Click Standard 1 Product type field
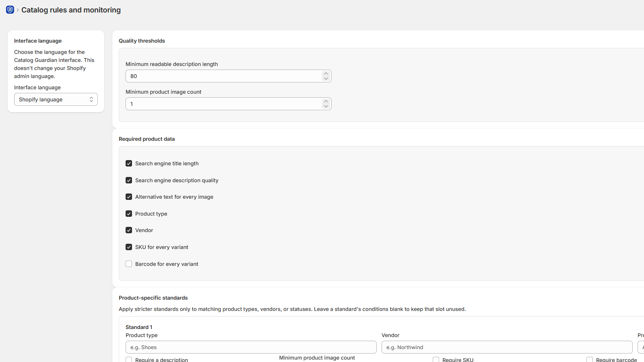The width and height of the screenshot is (644, 362). tap(251, 347)
